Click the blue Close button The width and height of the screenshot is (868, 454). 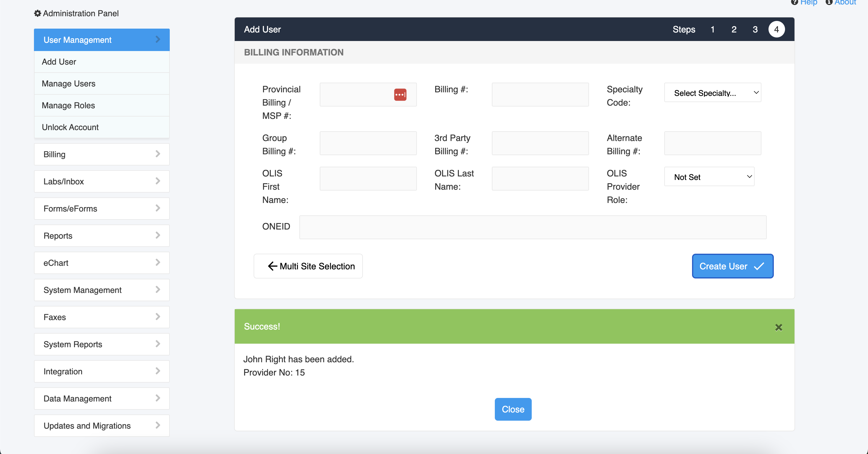point(513,409)
